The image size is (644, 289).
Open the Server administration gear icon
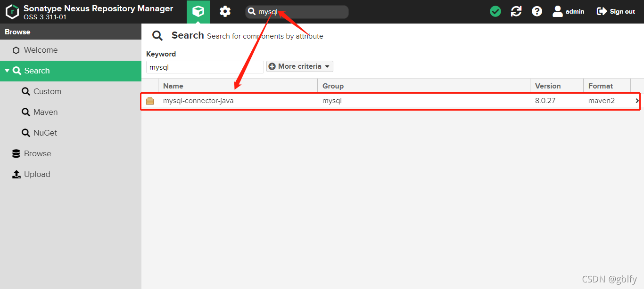(225, 12)
